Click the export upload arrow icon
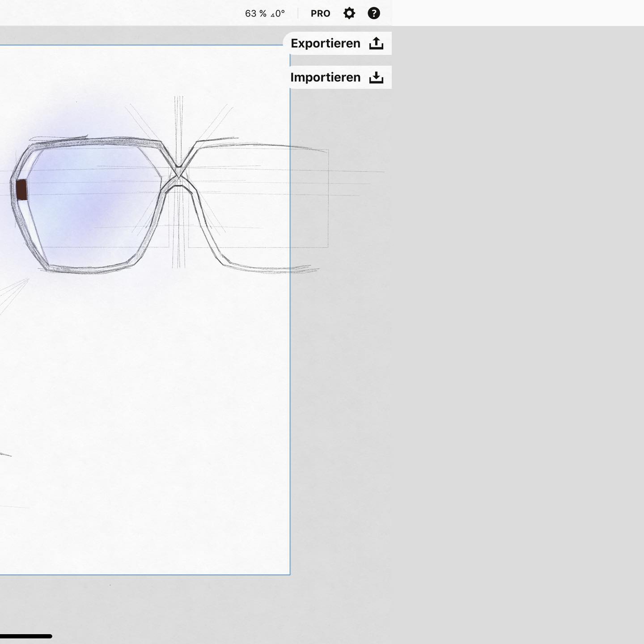Viewport: 644px width, 644px height. 376,43
